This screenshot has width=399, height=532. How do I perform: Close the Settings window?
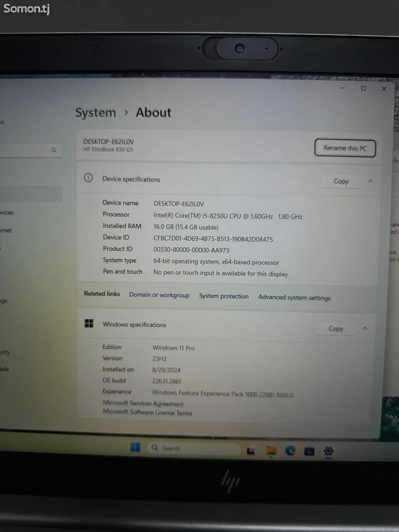(x=384, y=89)
